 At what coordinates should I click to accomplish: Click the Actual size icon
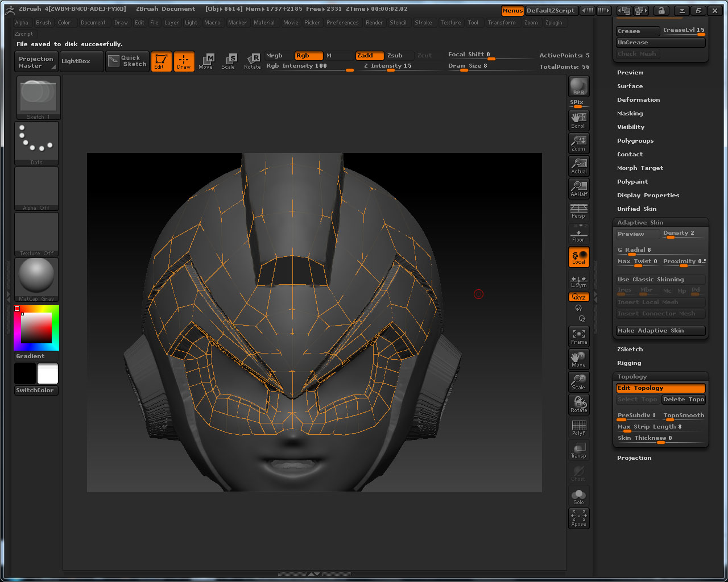578,165
